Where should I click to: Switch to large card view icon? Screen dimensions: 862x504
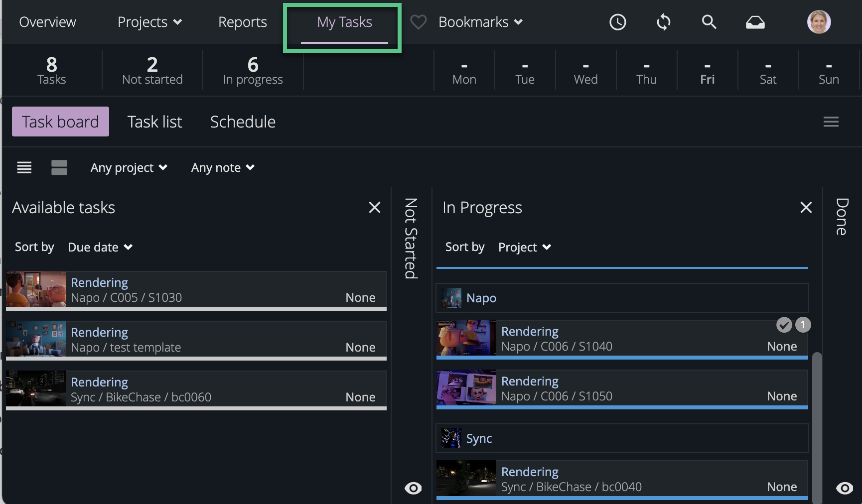[59, 168]
